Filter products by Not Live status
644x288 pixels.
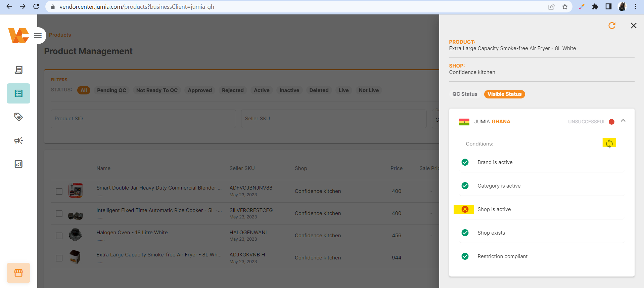coord(369,90)
